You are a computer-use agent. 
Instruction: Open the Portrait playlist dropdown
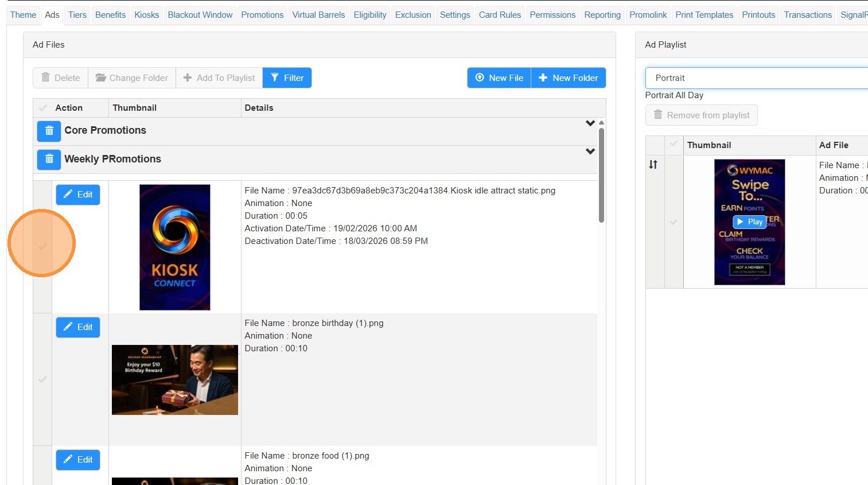pos(757,78)
